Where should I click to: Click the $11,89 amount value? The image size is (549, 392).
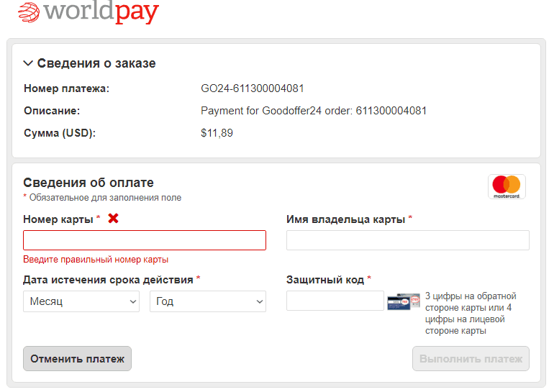(217, 133)
